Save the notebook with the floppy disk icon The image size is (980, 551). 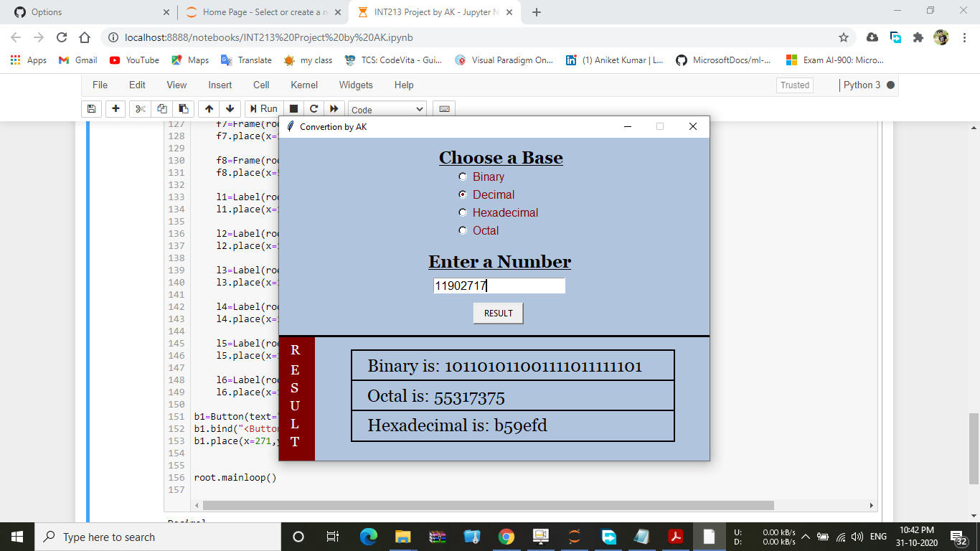tap(91, 109)
